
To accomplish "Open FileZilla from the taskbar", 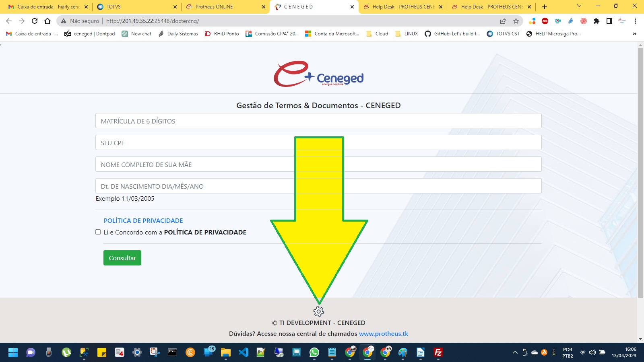I will (438, 353).
